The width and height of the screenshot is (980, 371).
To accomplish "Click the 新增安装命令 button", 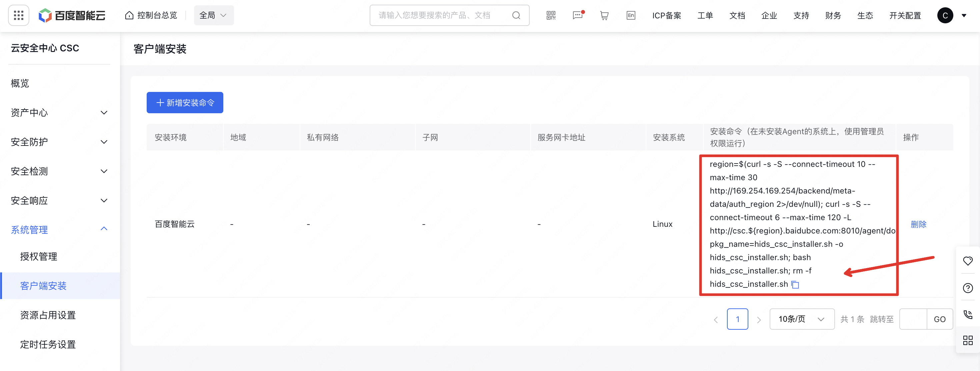I will [185, 103].
